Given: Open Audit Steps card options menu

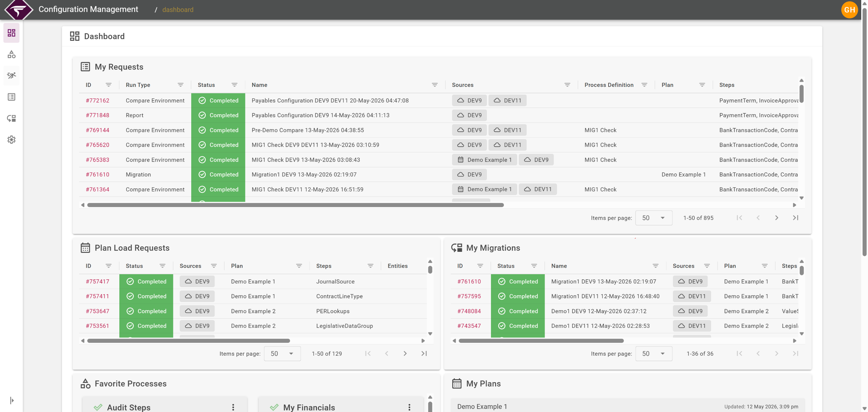Looking at the screenshot, I should pos(233,407).
